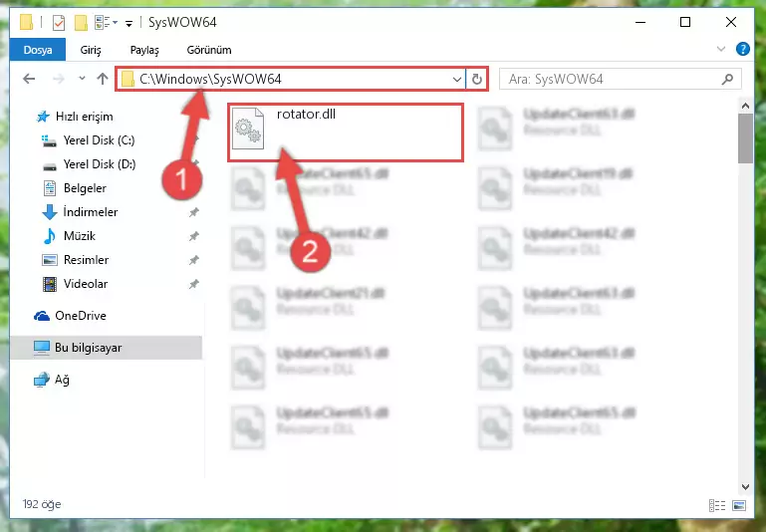Click the folder icon in title bar
Screen dimensions: 766x532
point(26,22)
